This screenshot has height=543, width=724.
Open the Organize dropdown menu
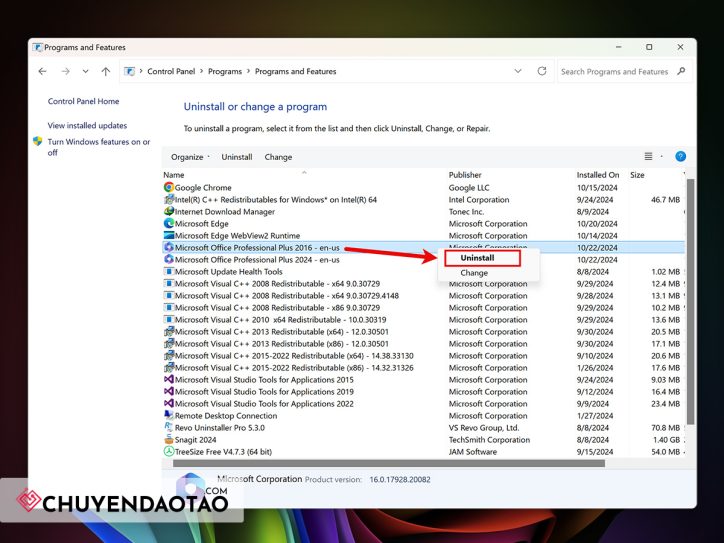[190, 157]
